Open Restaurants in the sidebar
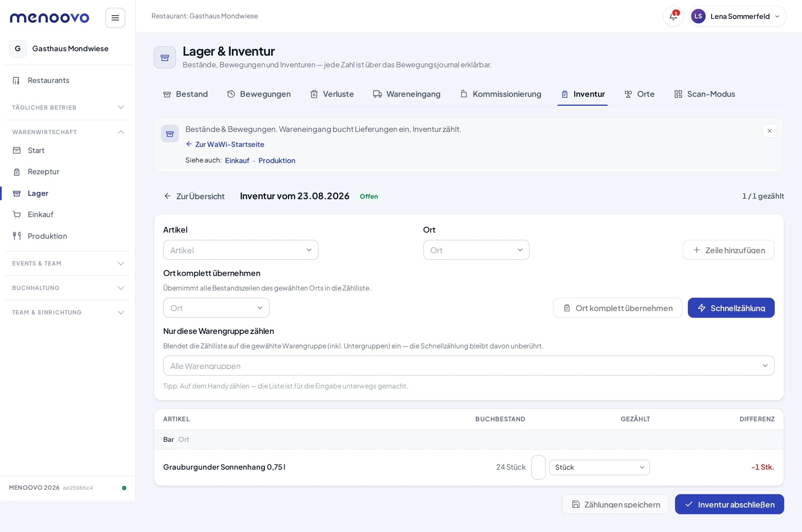Viewport: 802px width, 532px height. click(x=68, y=80)
